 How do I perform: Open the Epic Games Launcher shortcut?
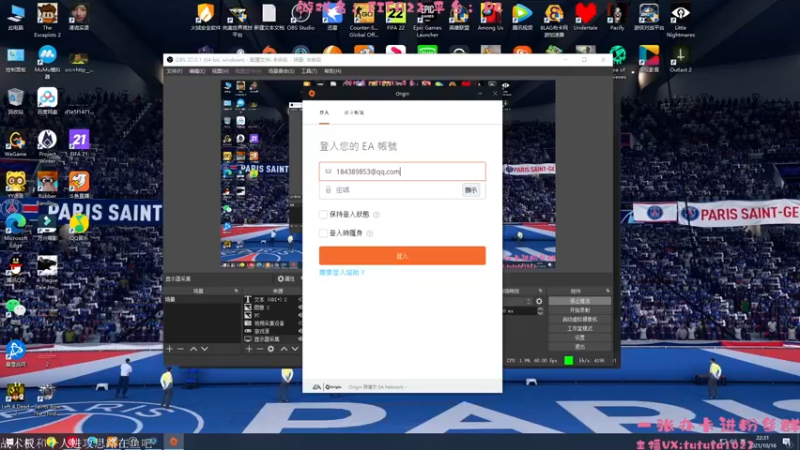427,19
